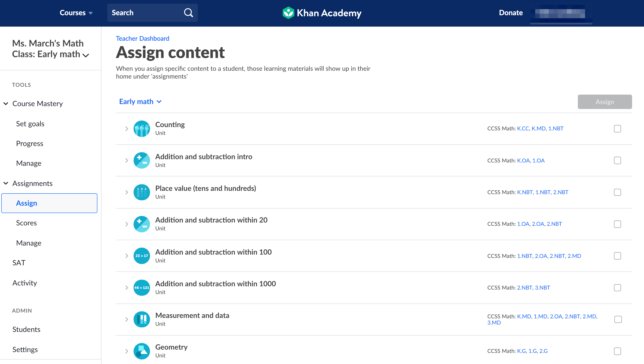
Task: Open Manage under Course Mastery
Action: (29, 163)
